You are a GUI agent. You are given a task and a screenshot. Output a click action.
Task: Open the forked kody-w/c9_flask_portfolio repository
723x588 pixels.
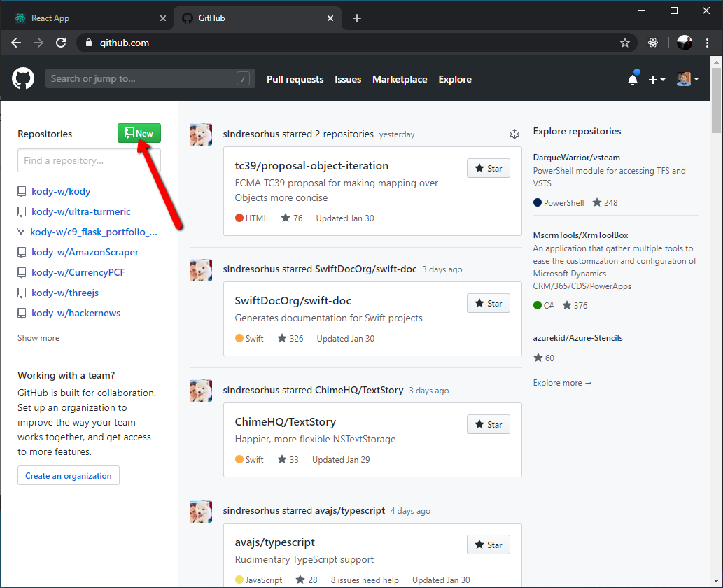point(94,232)
